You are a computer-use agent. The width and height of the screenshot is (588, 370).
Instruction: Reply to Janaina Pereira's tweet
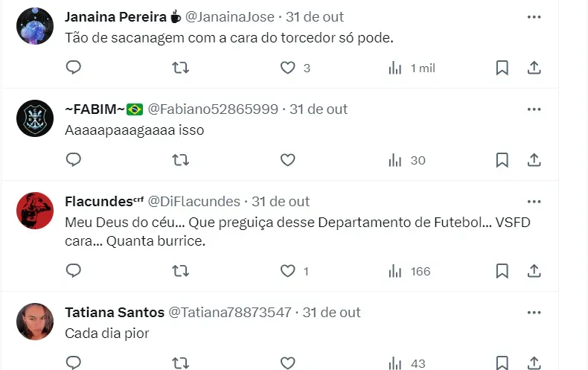click(x=74, y=68)
